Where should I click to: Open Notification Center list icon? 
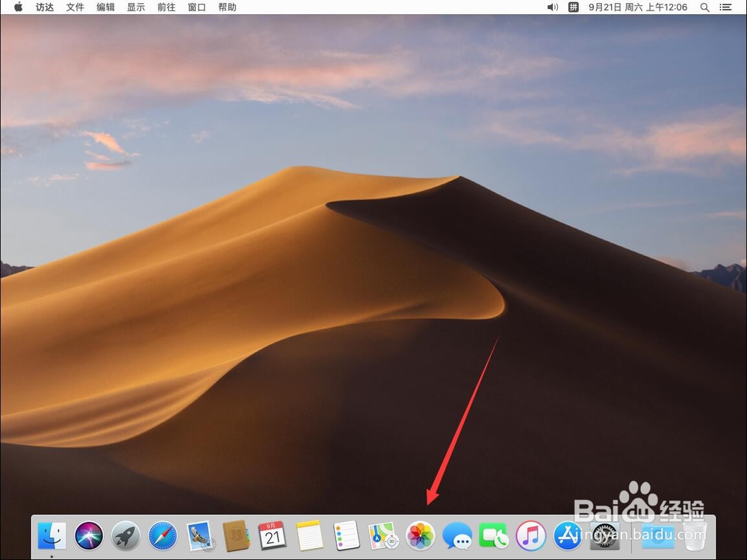tap(725, 7)
